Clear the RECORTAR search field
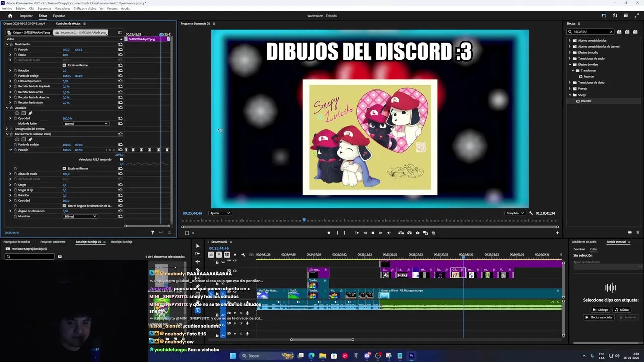This screenshot has width=644, height=362. (611, 32)
